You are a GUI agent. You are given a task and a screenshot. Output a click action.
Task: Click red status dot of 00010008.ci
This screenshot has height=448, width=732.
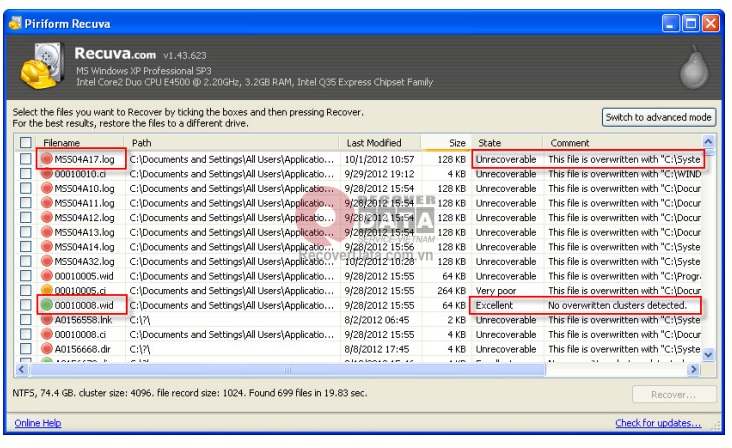pyautogui.click(x=46, y=334)
